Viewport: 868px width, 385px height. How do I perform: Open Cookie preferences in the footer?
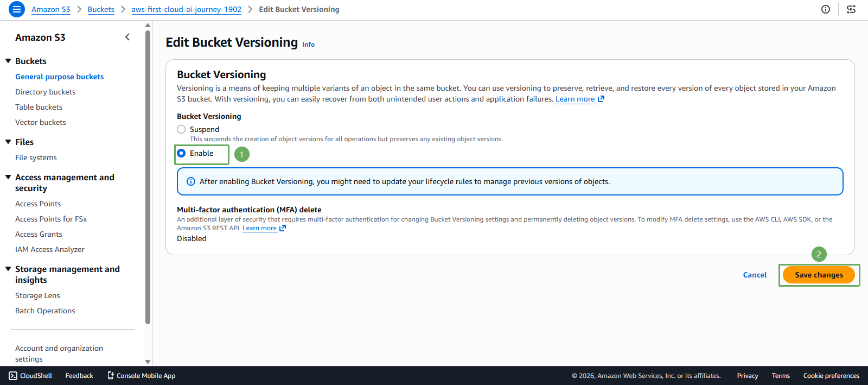tap(831, 376)
